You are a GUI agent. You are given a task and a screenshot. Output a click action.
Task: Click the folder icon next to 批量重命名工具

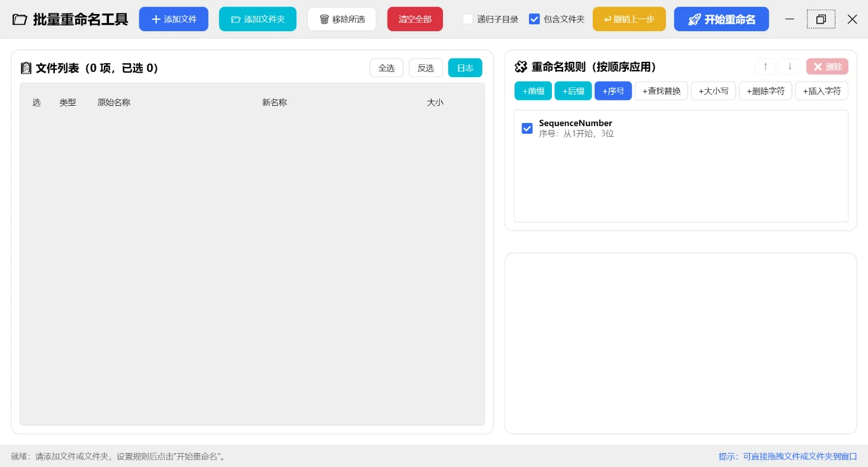click(x=20, y=19)
